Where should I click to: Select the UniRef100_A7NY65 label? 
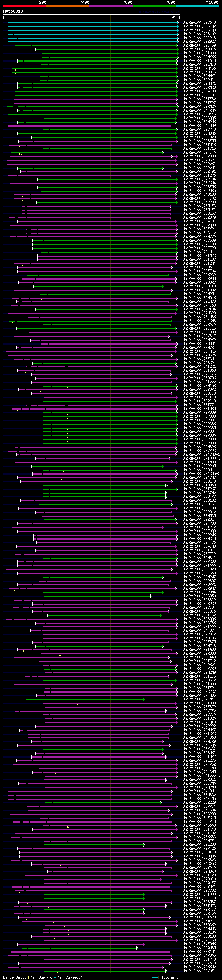199,68
